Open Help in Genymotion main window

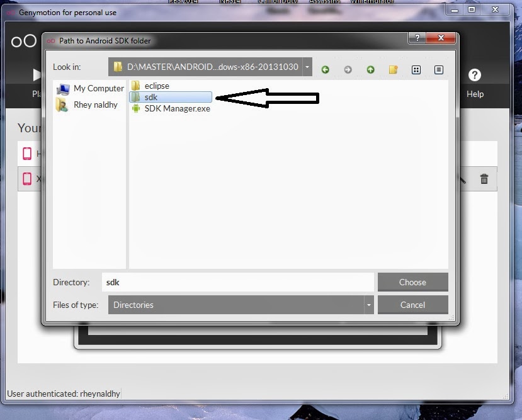[x=475, y=83]
